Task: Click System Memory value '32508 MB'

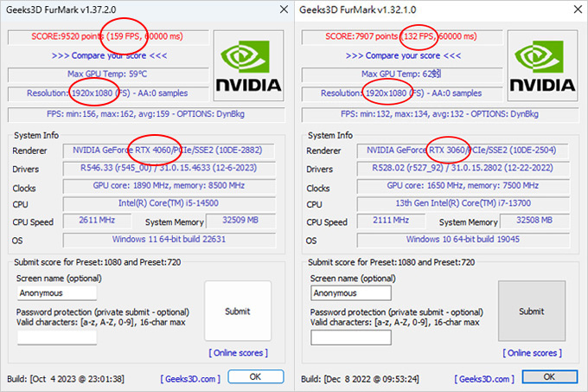Action: point(534,220)
